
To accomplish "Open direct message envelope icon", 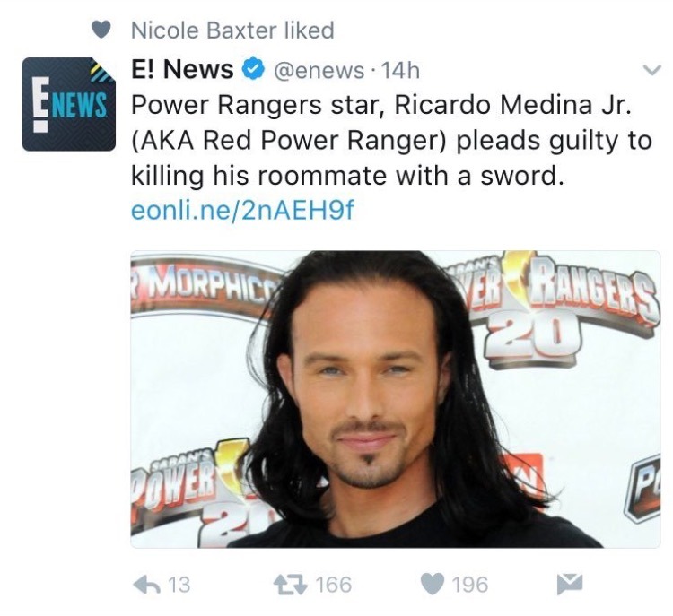I will [570, 585].
